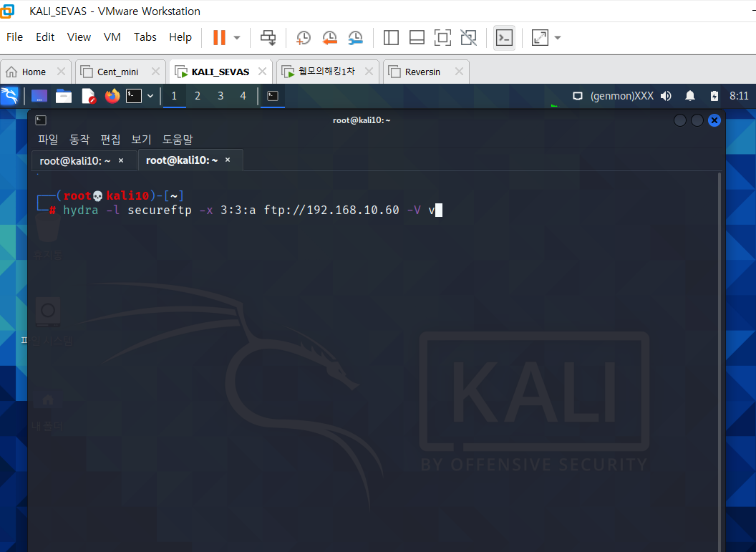The width and height of the screenshot is (756, 552).
Task: Open the Kali file manager launcher
Action: click(x=64, y=96)
